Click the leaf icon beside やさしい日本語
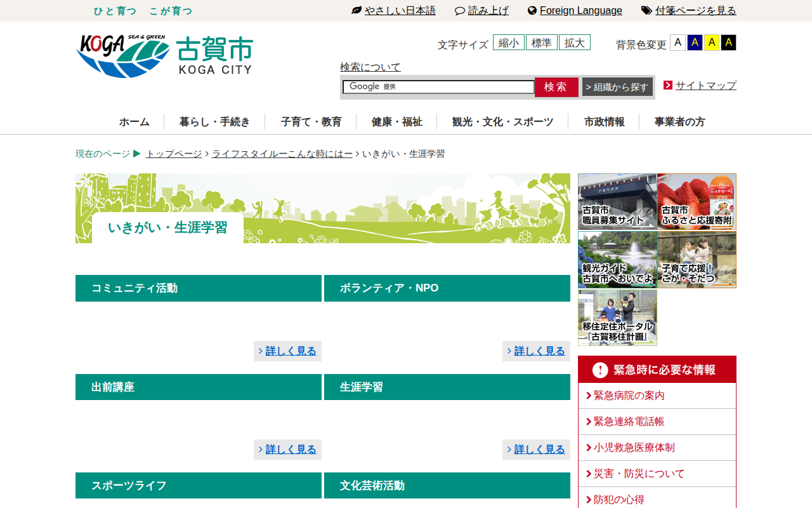 click(x=357, y=11)
